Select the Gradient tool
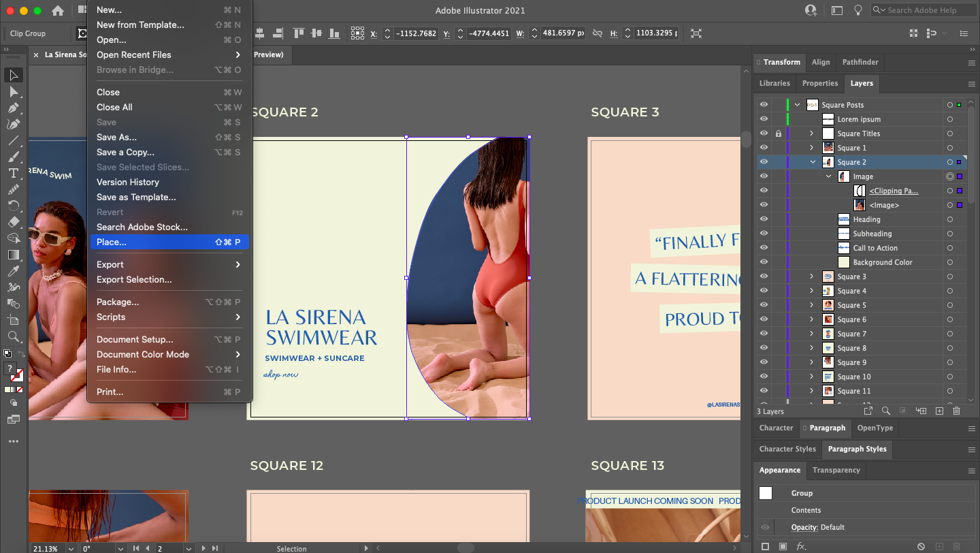 (13, 255)
